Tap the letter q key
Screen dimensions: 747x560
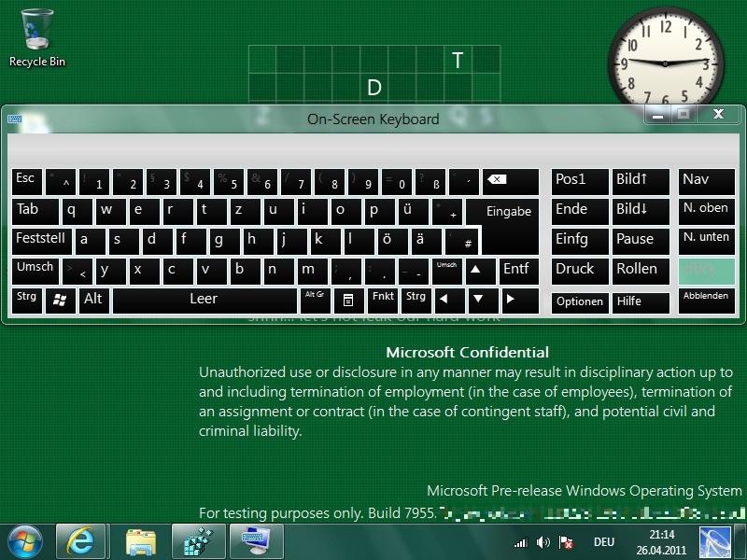pyautogui.click(x=78, y=212)
